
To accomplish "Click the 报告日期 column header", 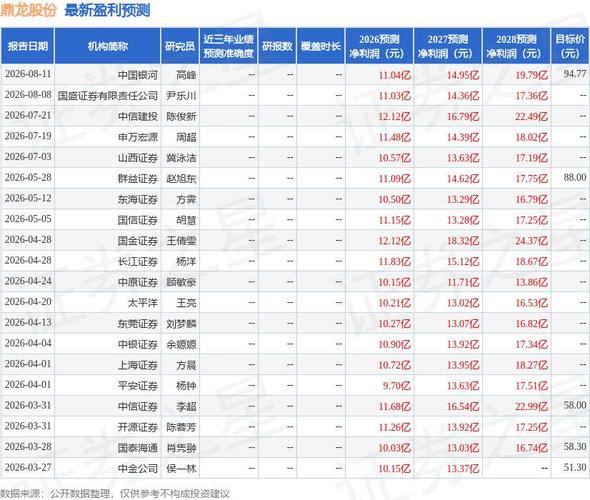I will pos(27,46).
